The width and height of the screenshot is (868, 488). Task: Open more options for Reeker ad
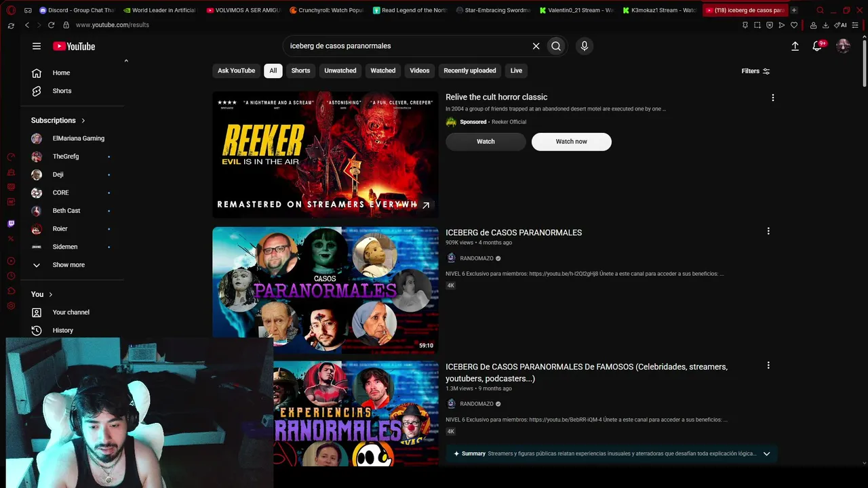772,98
